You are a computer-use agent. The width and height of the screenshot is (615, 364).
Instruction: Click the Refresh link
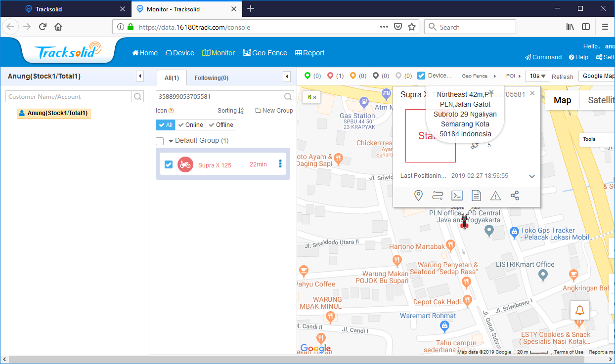tap(563, 76)
